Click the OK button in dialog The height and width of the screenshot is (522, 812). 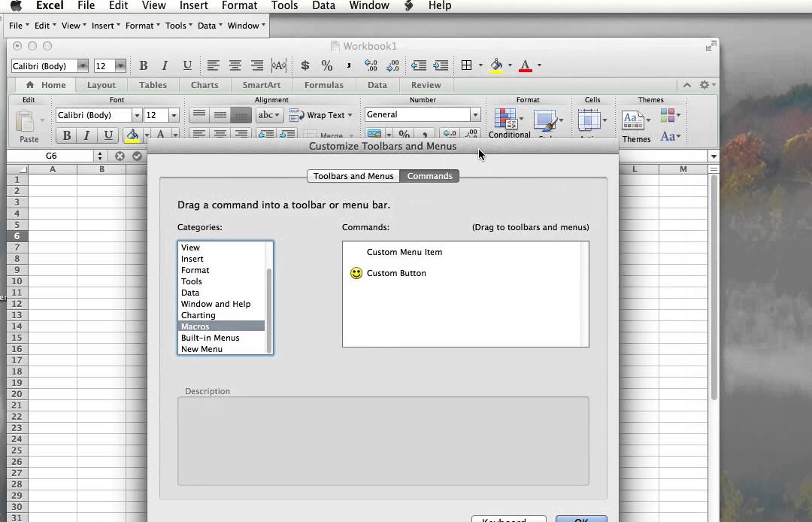click(x=581, y=519)
